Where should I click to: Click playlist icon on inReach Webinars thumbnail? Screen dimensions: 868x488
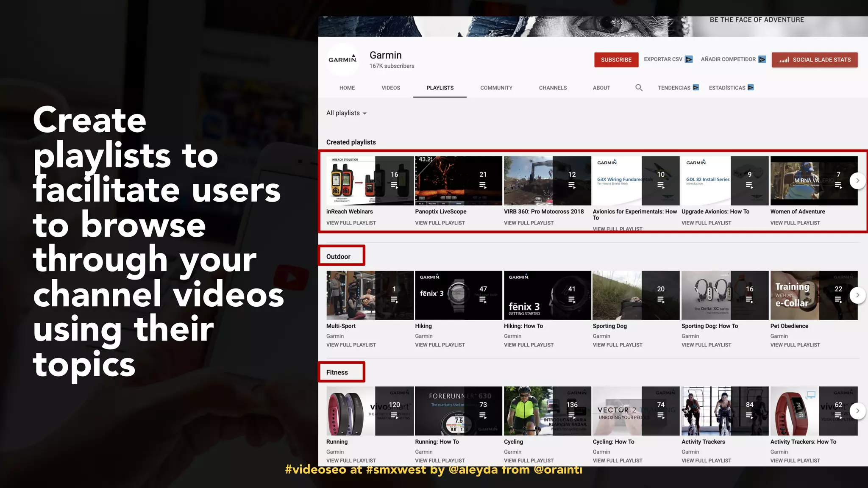394,185
